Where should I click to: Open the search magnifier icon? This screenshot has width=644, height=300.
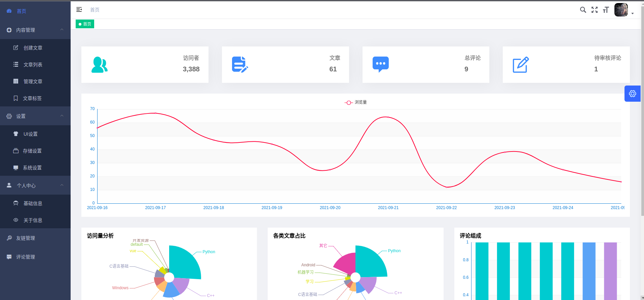pos(583,10)
